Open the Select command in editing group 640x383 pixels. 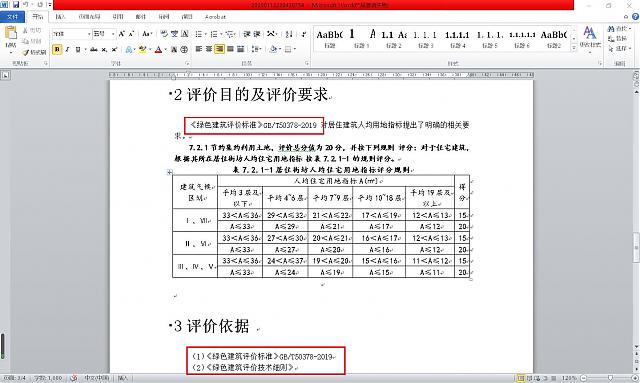pyautogui.click(x=619, y=49)
